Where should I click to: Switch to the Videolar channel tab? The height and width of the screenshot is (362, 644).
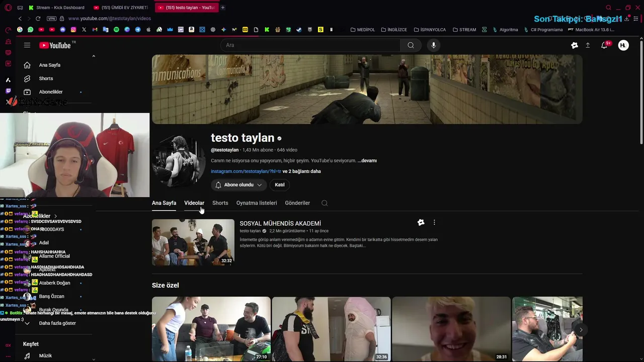(x=194, y=203)
